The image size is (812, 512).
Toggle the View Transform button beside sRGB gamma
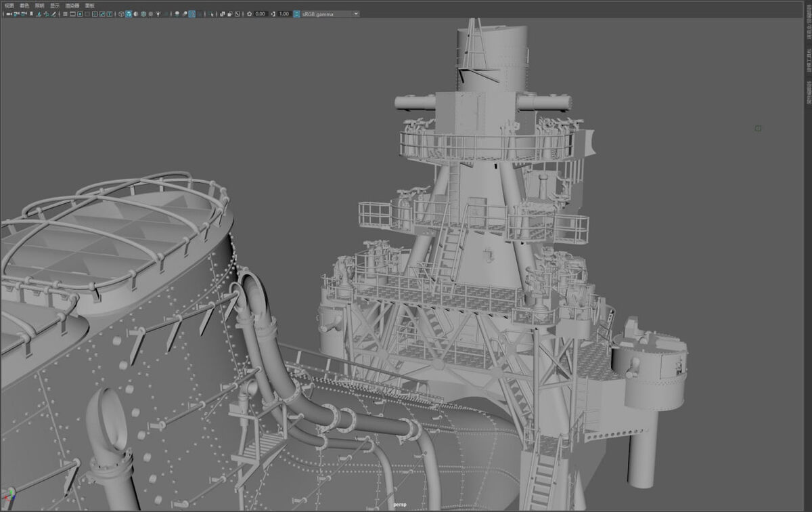pyautogui.click(x=296, y=14)
